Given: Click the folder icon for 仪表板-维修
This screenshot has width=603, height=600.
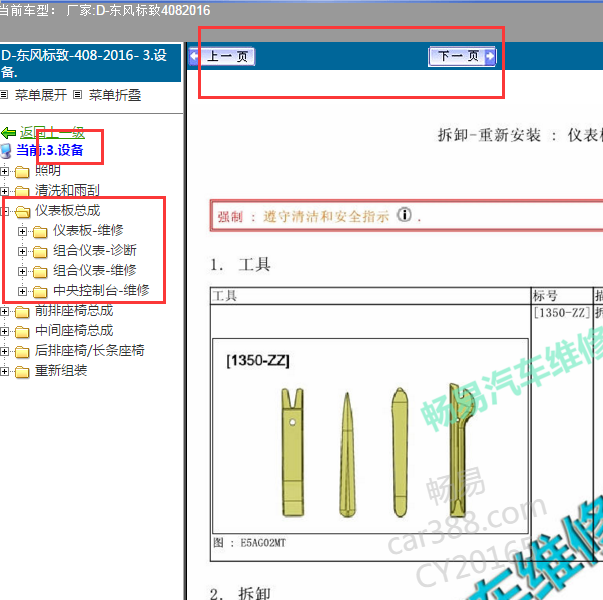Looking at the screenshot, I should (x=40, y=232).
